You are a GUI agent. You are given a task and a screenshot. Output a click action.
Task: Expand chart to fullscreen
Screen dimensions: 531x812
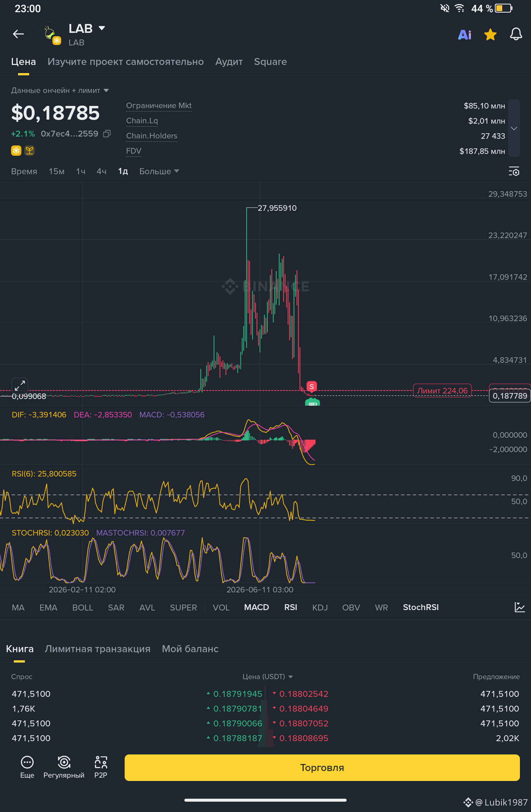tap(20, 386)
